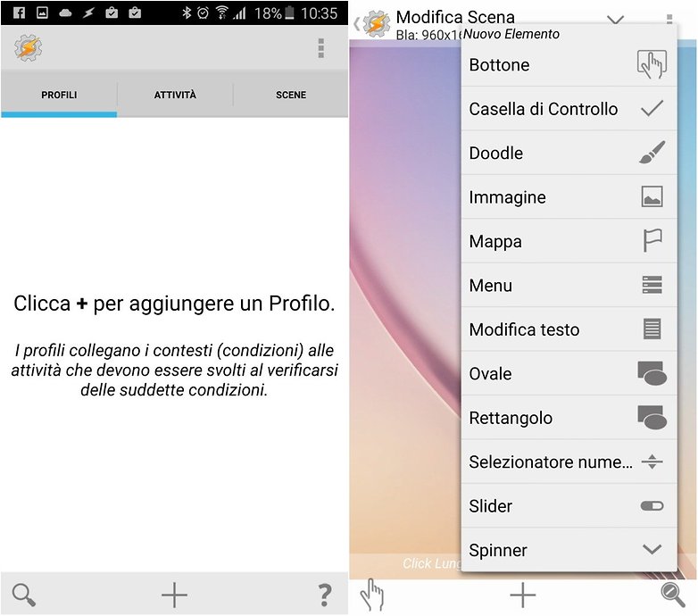The height and width of the screenshot is (616, 698).
Task: Go back using Tasker icon in Modifica Scena
Action: pos(373,23)
